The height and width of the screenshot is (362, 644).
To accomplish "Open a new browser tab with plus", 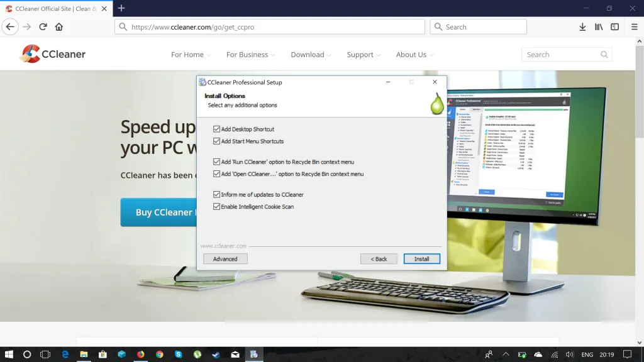I will click(121, 8).
